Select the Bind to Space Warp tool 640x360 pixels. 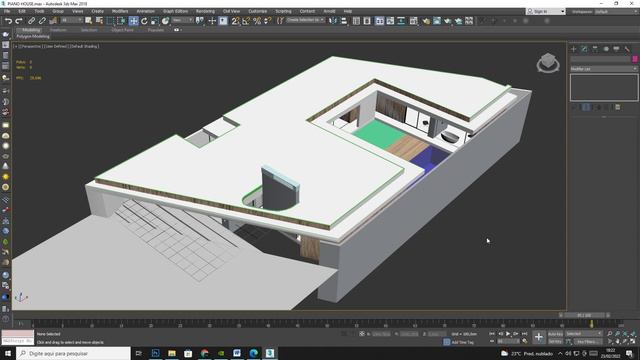(53, 21)
